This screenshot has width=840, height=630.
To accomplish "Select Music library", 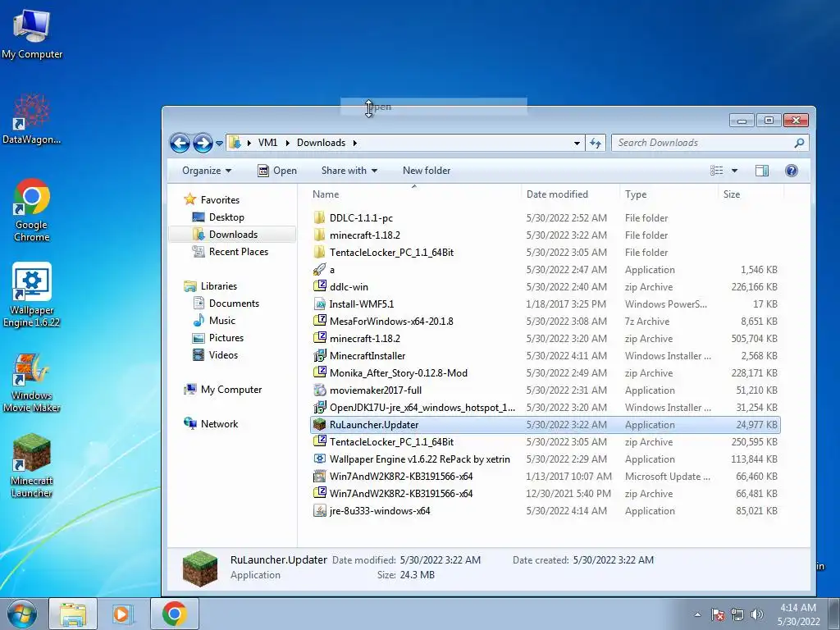I will (x=214, y=321).
